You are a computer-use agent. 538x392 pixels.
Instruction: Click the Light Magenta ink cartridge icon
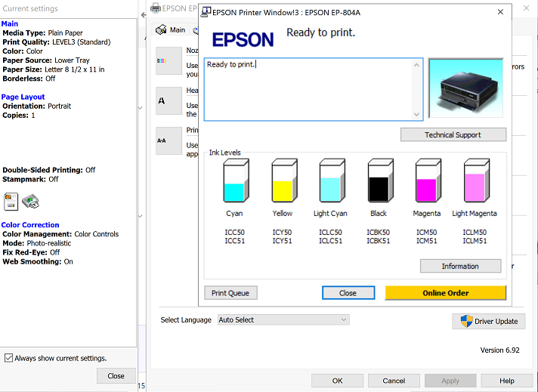[477, 181]
